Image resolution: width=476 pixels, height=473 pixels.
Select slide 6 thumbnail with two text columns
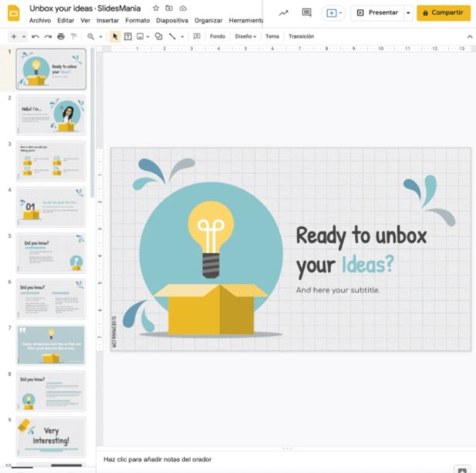click(x=51, y=299)
